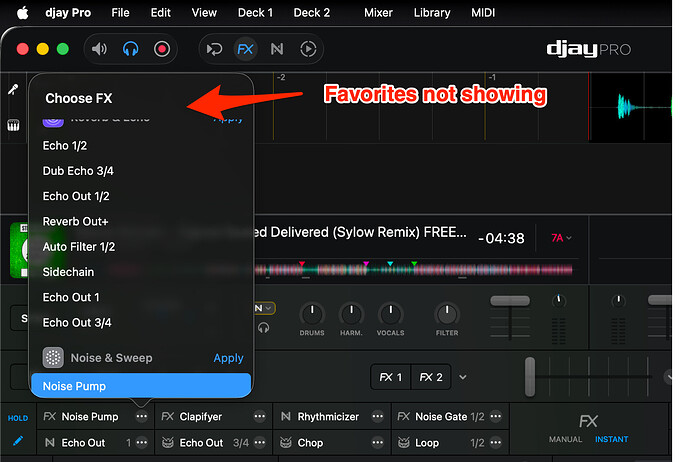Click the pencil edit icon below HOLD

point(17,441)
